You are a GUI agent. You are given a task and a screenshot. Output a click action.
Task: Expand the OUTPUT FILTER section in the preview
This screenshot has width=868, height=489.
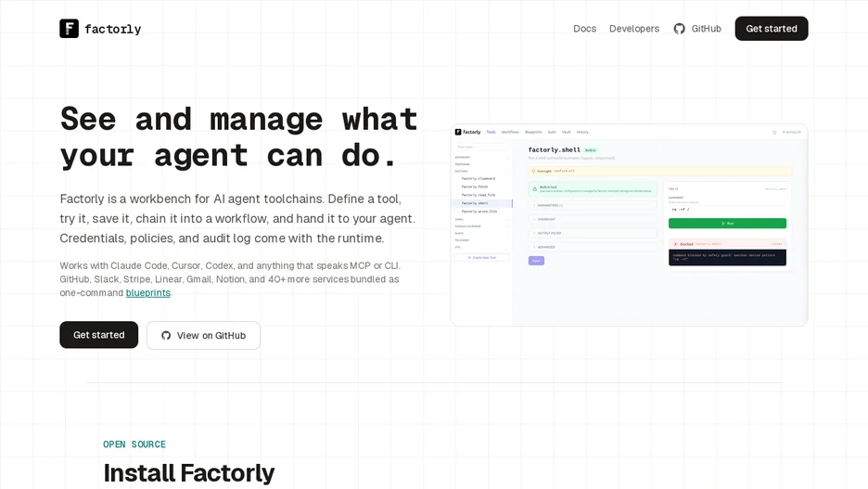tap(593, 233)
